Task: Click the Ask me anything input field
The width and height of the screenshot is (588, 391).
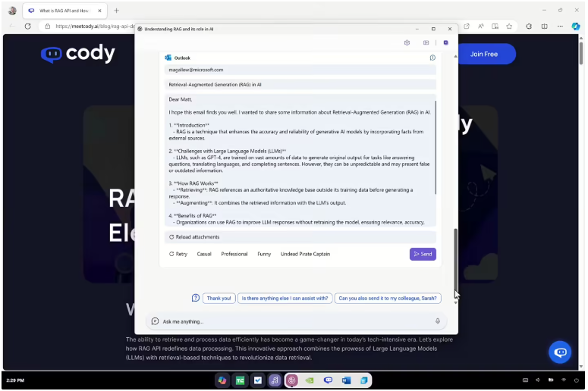Action: point(296,321)
